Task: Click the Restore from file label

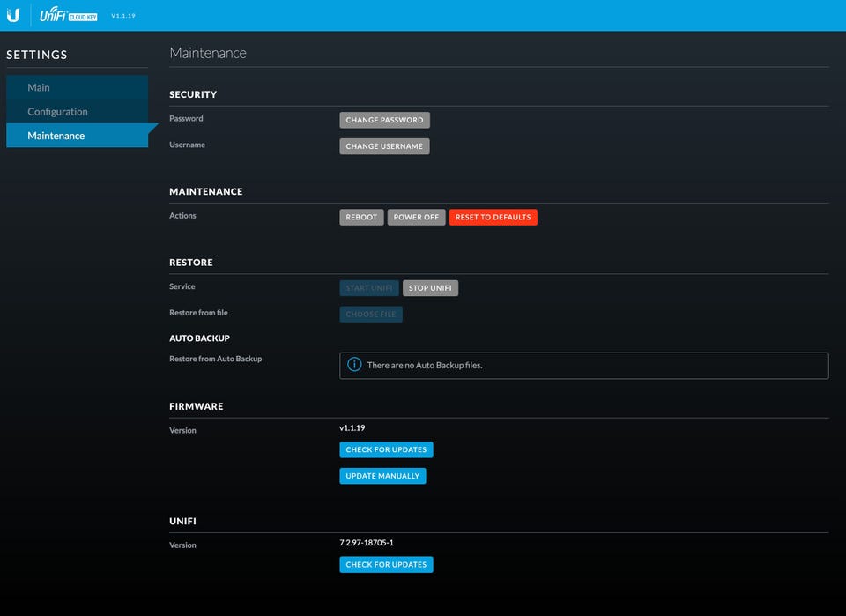Action: (198, 312)
